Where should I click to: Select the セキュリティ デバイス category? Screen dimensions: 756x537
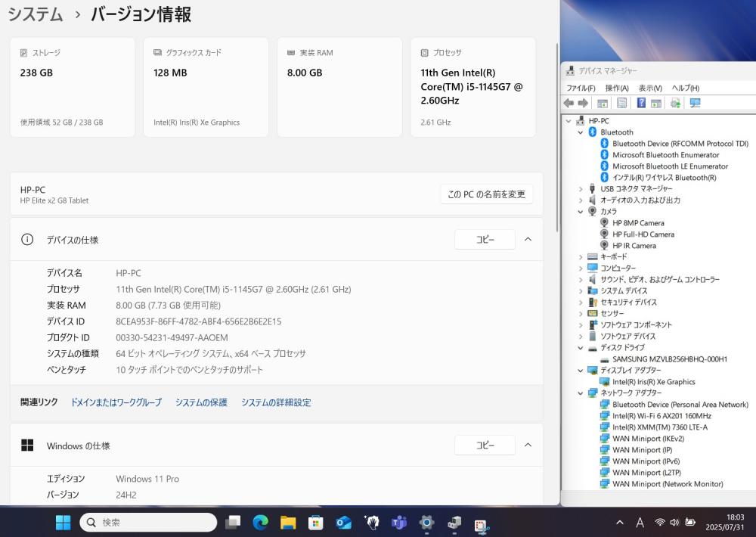[x=628, y=302]
